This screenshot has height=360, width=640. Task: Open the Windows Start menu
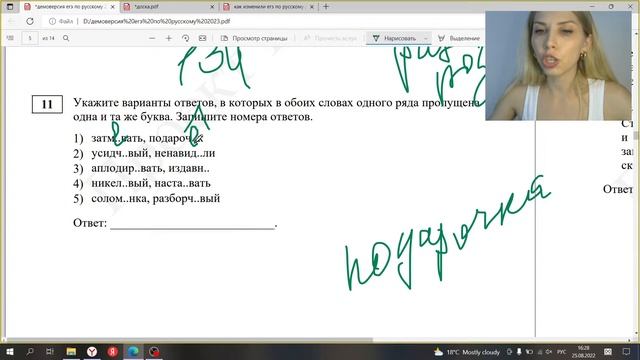coord(10,351)
